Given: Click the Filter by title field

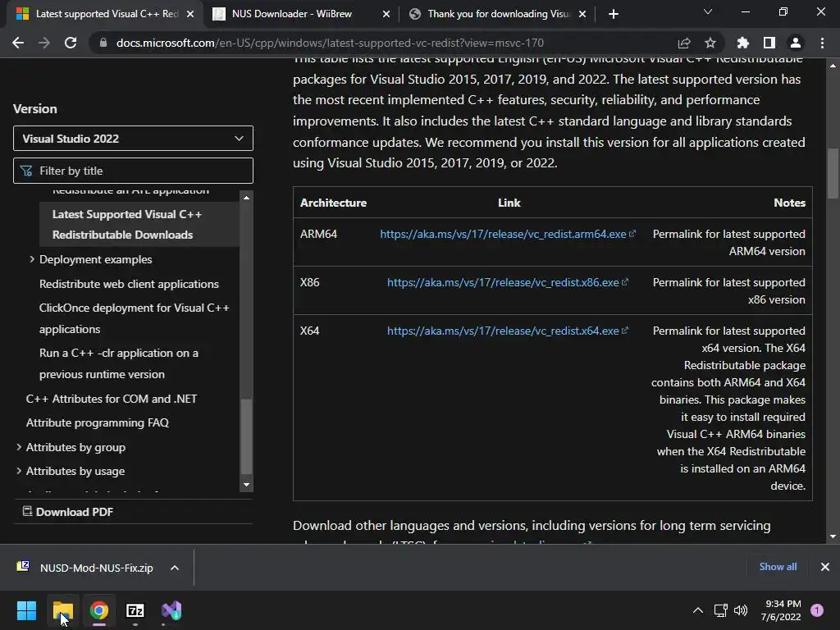Looking at the screenshot, I should pyautogui.click(x=133, y=171).
